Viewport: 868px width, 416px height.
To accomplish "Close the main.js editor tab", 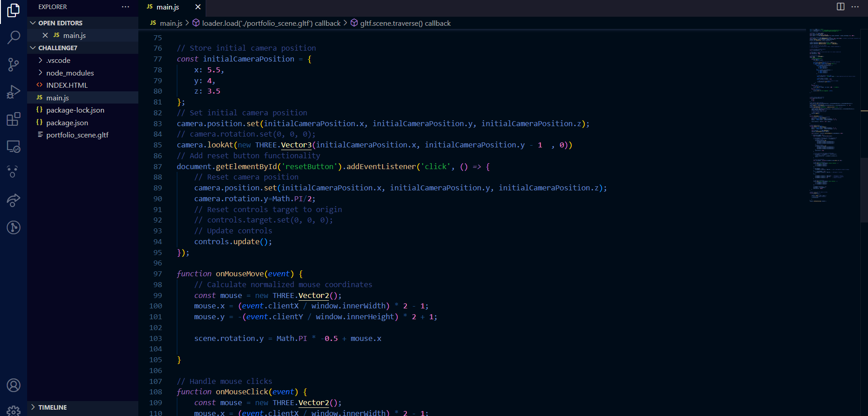I will click(x=198, y=7).
